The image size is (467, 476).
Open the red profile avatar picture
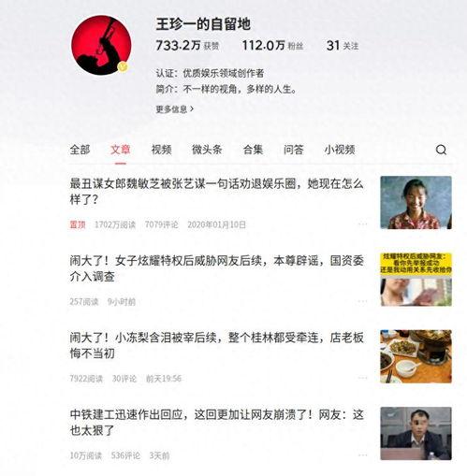click(101, 45)
